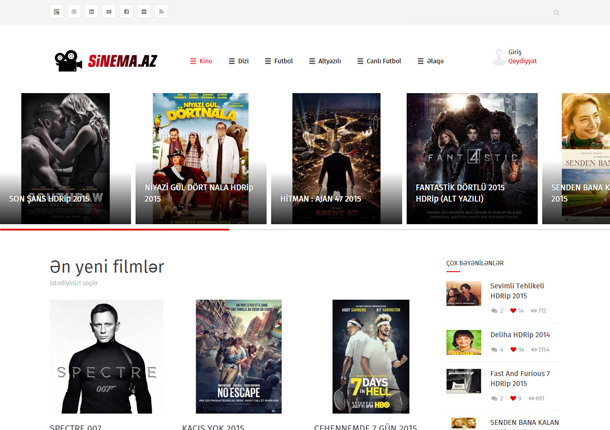
Task: Click the Qeydiyyat registration link
Action: click(x=522, y=61)
